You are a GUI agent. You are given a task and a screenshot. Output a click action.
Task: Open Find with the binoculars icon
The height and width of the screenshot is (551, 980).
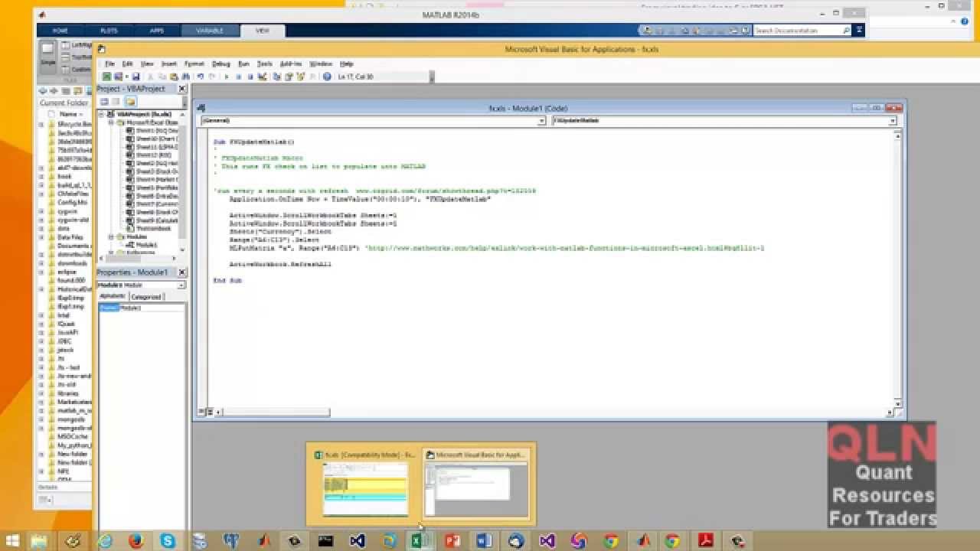point(185,77)
